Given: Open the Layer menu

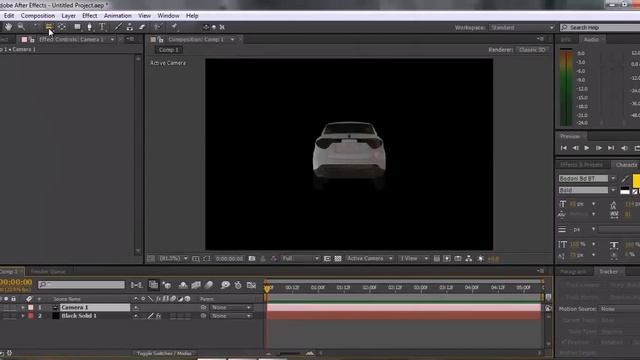Looking at the screenshot, I should (68, 16).
